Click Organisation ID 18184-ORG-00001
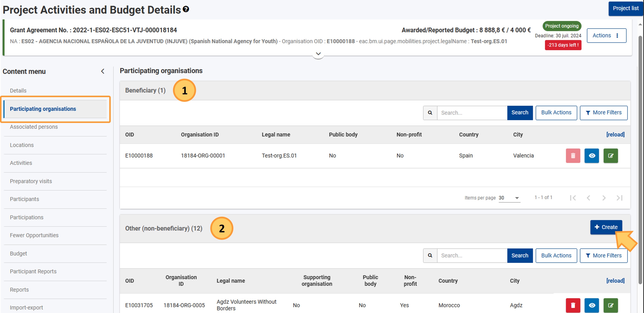644x313 pixels. pyautogui.click(x=203, y=156)
